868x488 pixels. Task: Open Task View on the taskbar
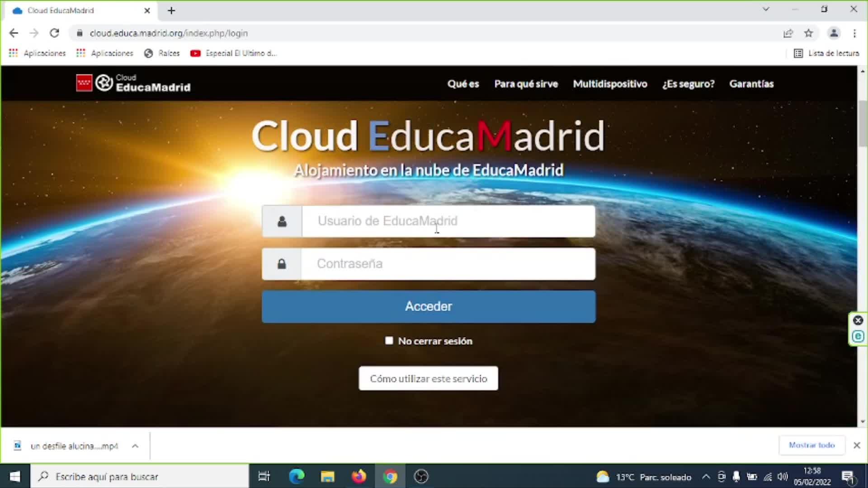[264, 476]
